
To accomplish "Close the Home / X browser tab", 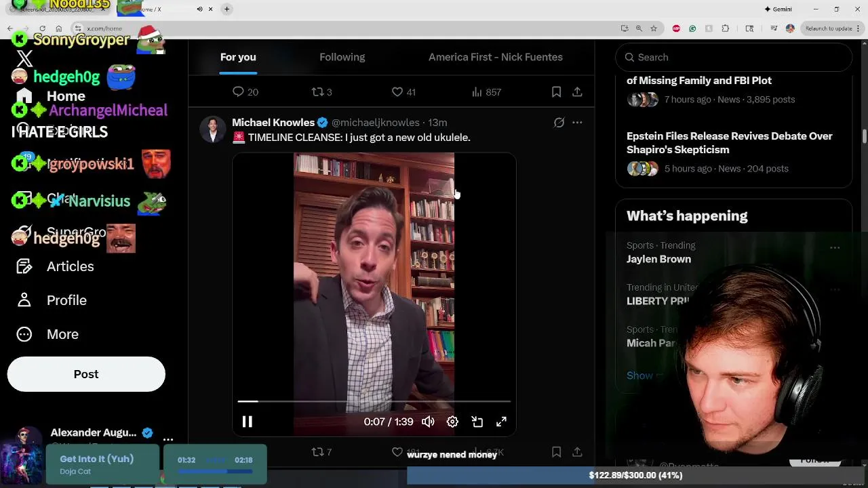I will point(210,9).
